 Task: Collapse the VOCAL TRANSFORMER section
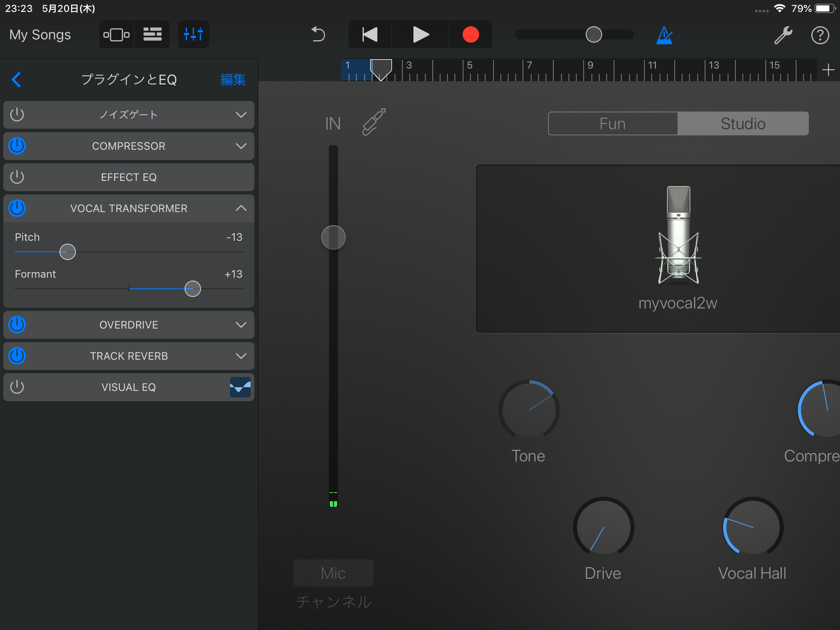[241, 208]
